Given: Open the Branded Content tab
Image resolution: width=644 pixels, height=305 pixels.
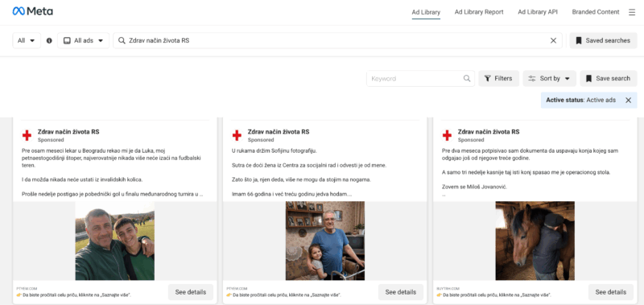Looking at the screenshot, I should point(596,12).
